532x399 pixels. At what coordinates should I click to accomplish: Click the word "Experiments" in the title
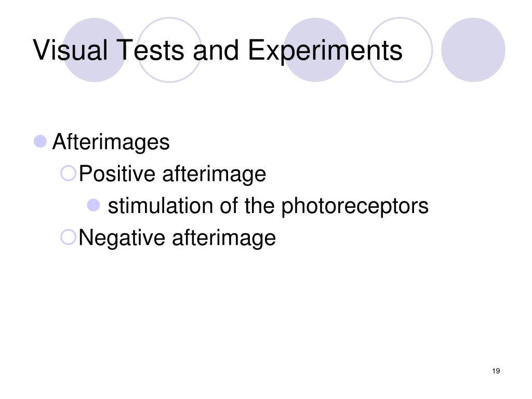pos(325,50)
